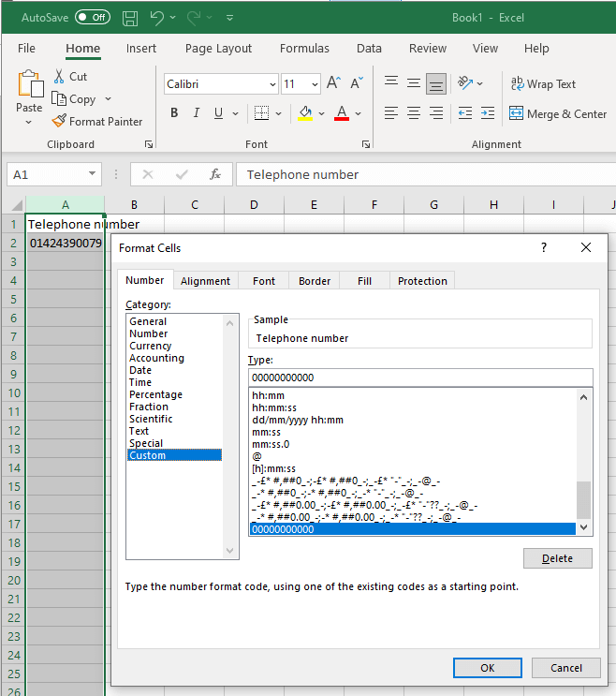The width and height of the screenshot is (616, 696).
Task: Click the Undo arrow icon
Action: [156, 18]
